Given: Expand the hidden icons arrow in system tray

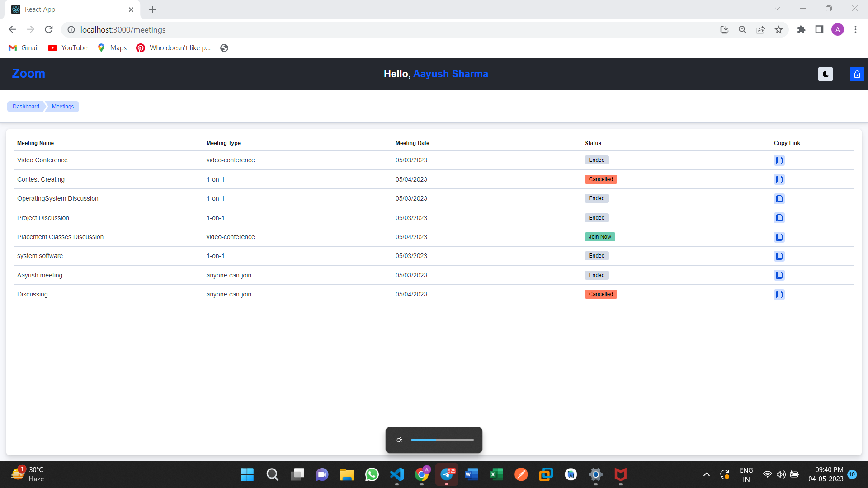Looking at the screenshot, I should (x=706, y=474).
